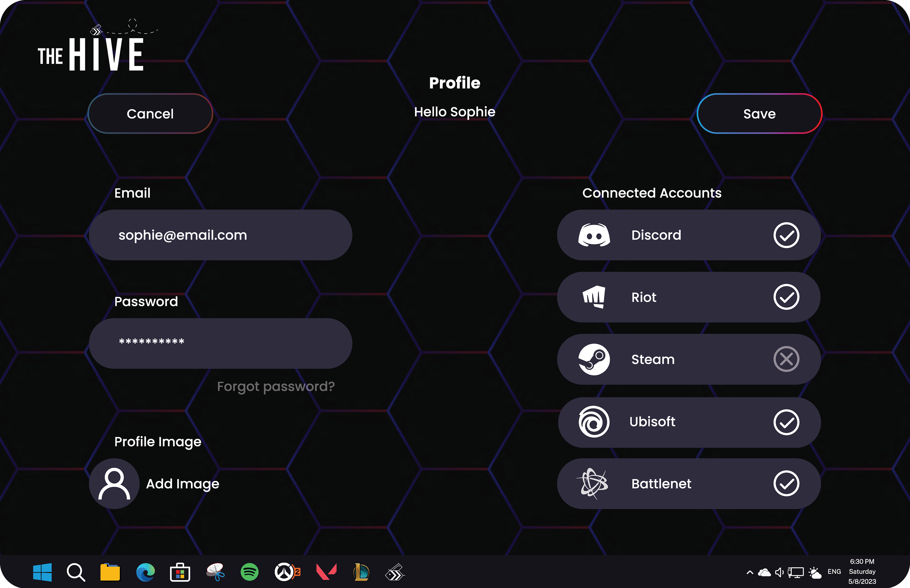Screen dimensions: 910x588
Task: Open the profile avatar placeholder
Action: tap(114, 484)
